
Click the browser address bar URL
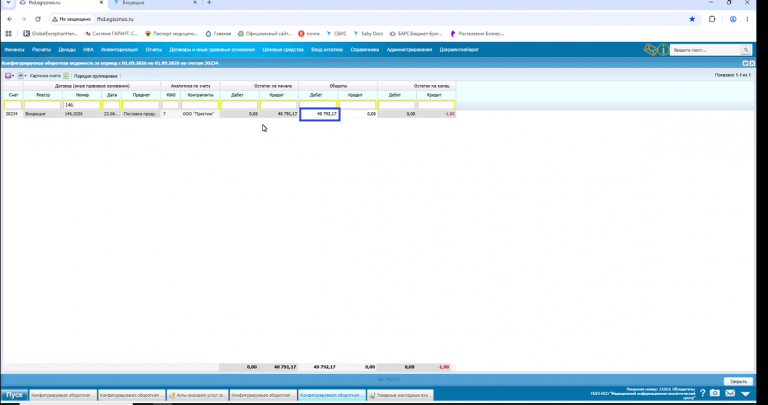(x=116, y=19)
